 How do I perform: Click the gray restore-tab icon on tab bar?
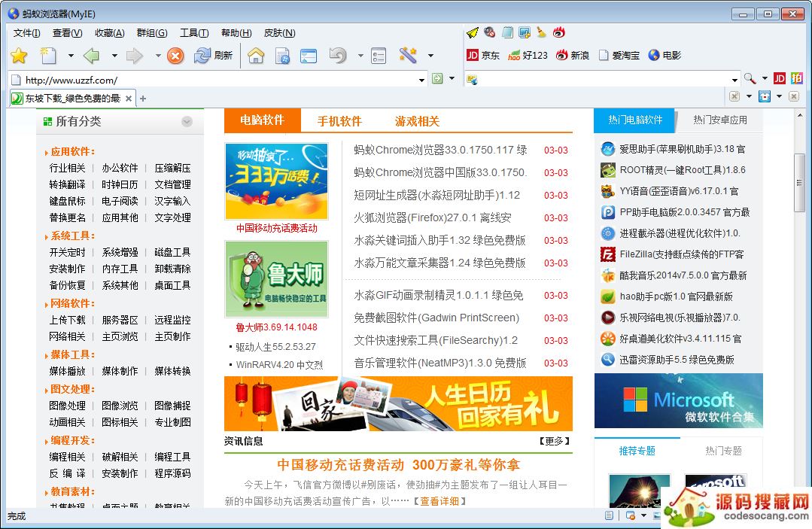734,96
